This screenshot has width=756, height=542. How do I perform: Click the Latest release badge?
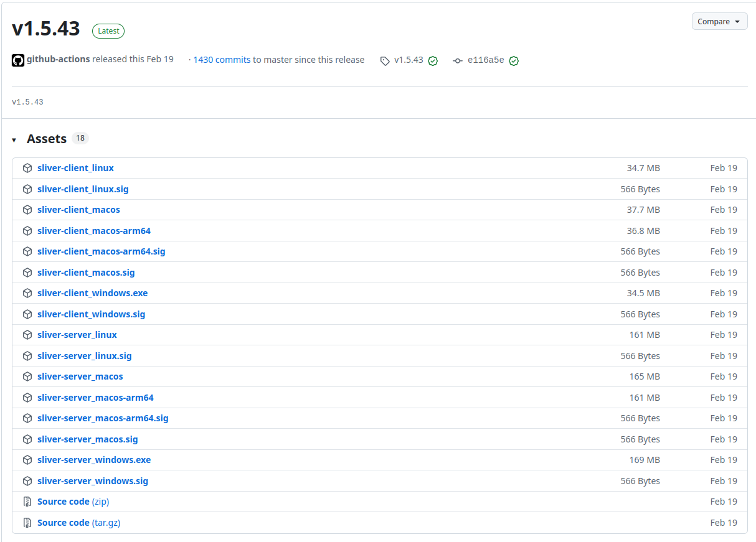108,30
